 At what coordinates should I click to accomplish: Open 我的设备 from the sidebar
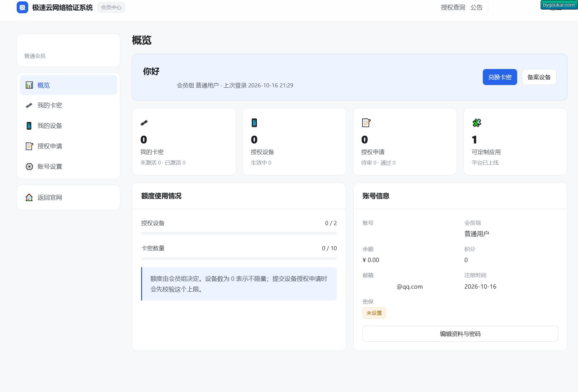(x=68, y=126)
